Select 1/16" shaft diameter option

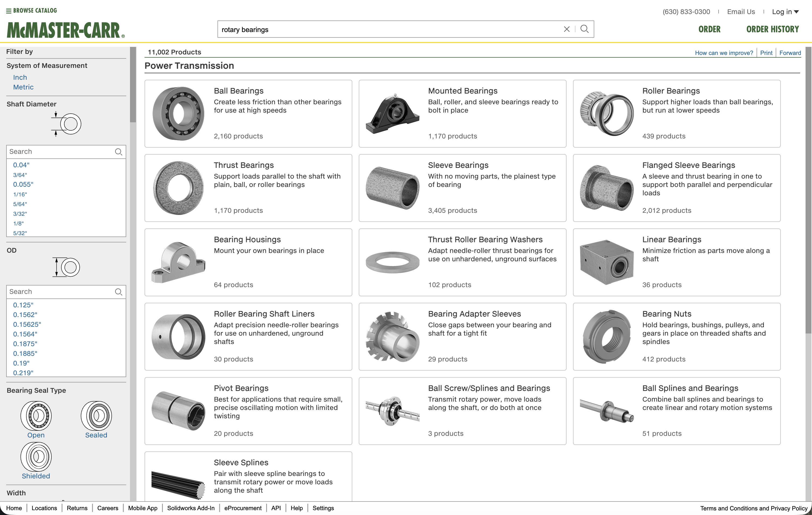[x=20, y=194]
